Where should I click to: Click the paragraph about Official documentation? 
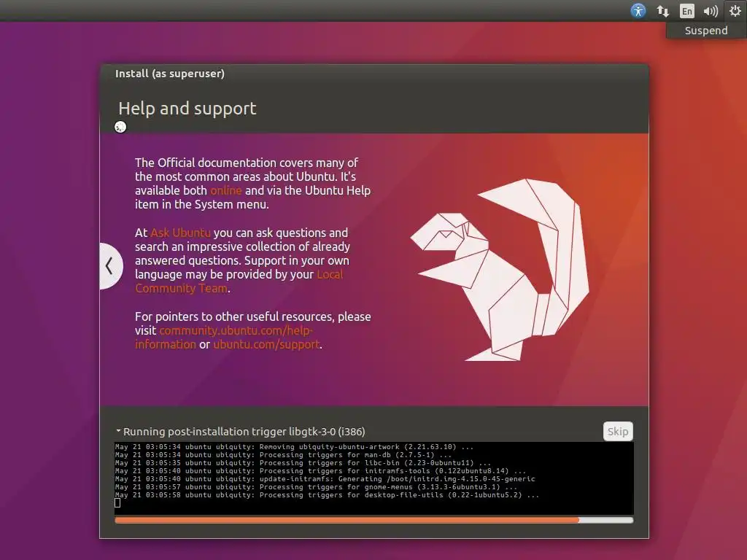click(252, 184)
